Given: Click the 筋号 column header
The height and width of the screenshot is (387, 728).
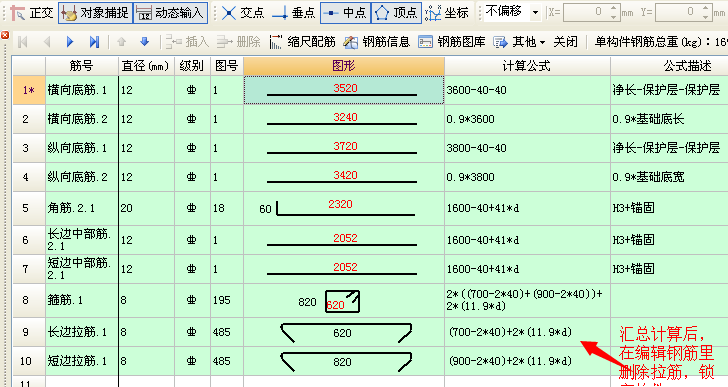Looking at the screenshot, I should [82, 66].
